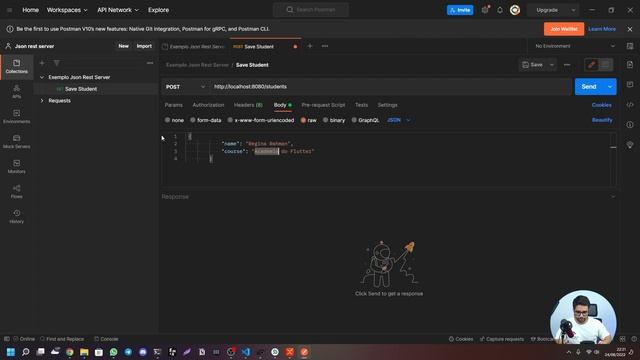
Task: Click the Search Postman field
Action: pos(311,10)
